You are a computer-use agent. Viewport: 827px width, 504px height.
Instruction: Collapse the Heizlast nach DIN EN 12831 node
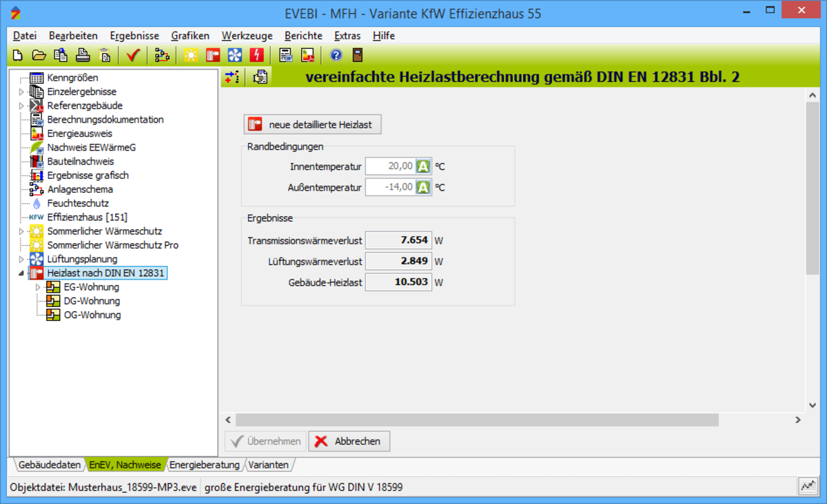(21, 273)
